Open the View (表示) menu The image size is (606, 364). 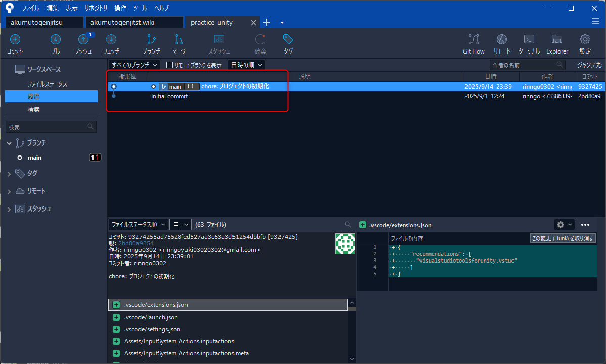tap(72, 8)
